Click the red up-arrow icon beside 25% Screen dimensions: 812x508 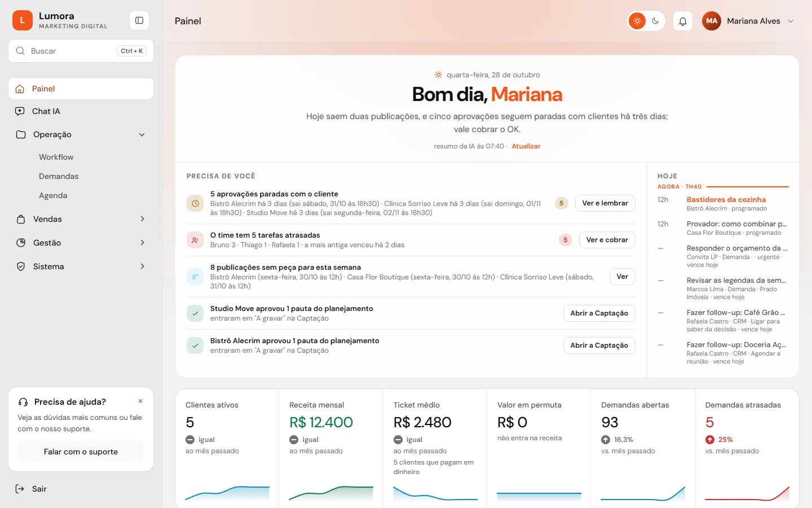click(710, 440)
